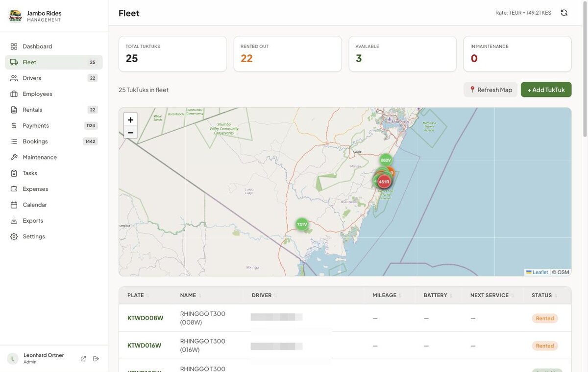Click the Bookings list icon
The height and width of the screenshot is (372, 588).
tap(14, 141)
